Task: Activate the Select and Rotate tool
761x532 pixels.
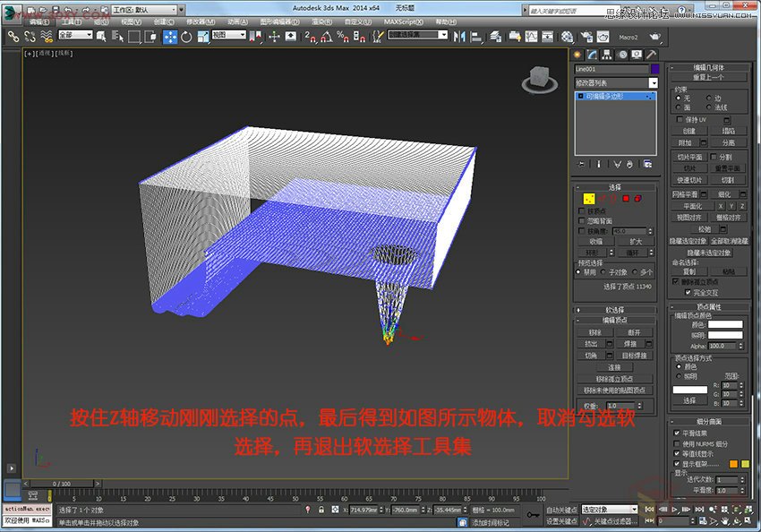Action: [185, 37]
